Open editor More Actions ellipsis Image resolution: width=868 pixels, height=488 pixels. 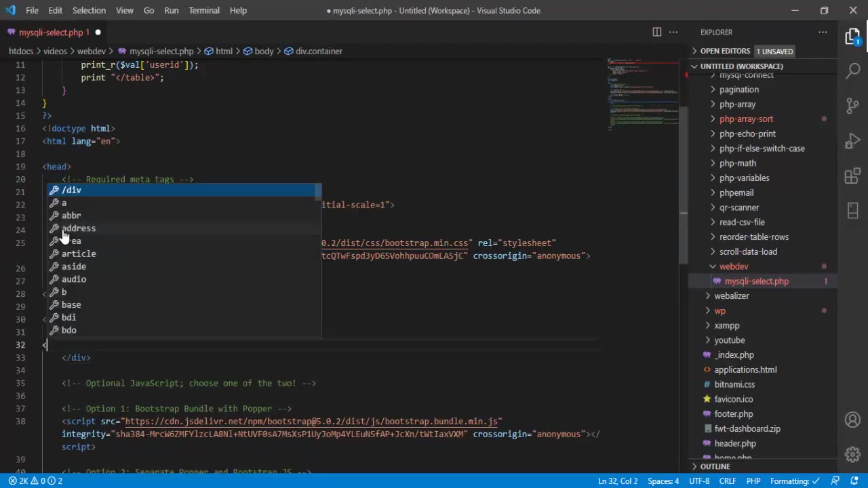click(x=673, y=32)
